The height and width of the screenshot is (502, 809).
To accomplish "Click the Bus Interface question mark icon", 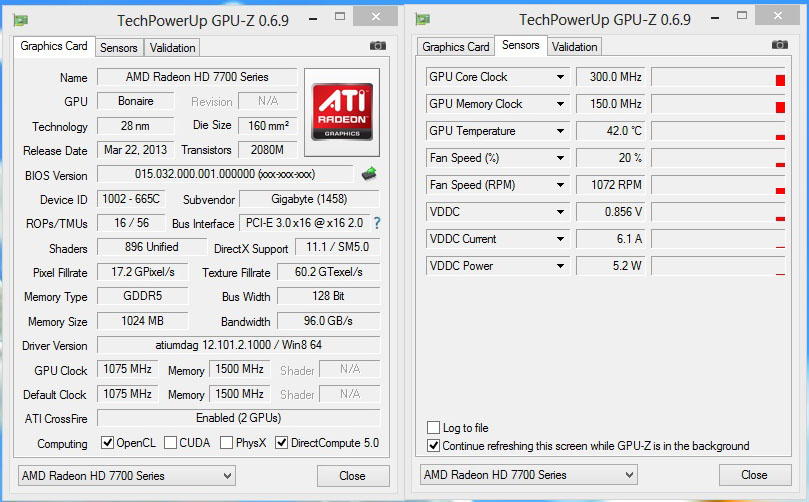I will pos(377,223).
